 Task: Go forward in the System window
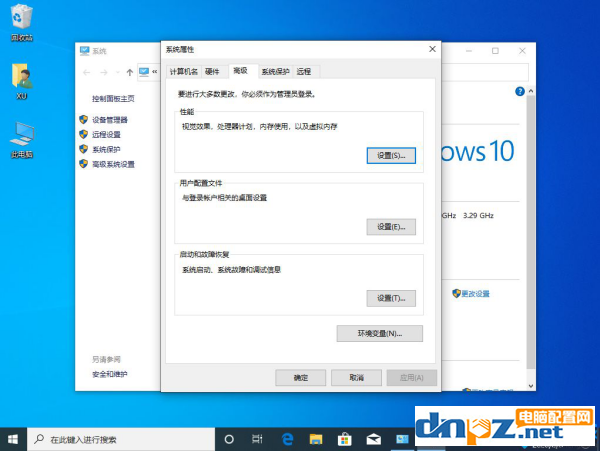click(x=103, y=72)
